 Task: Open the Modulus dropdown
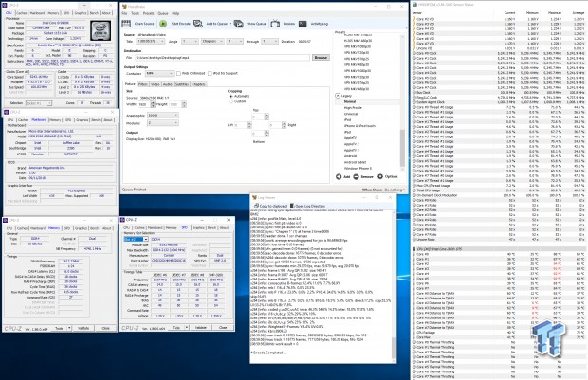[x=163, y=123]
